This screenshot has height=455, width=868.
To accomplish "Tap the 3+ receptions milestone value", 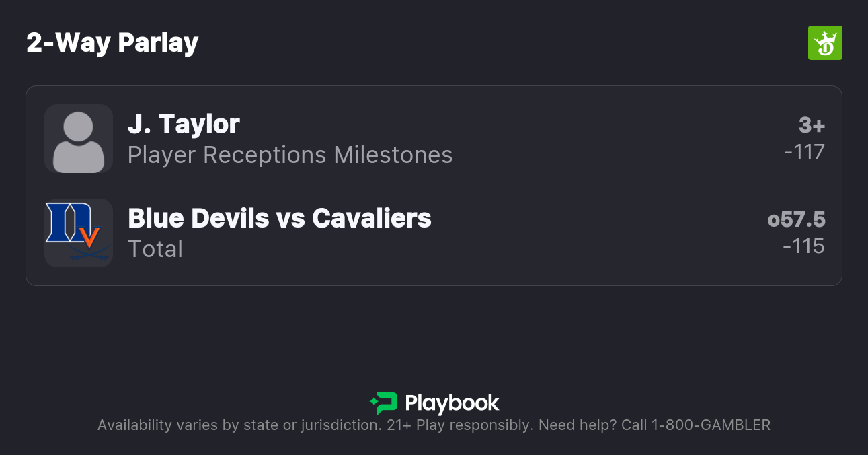I will [812, 125].
